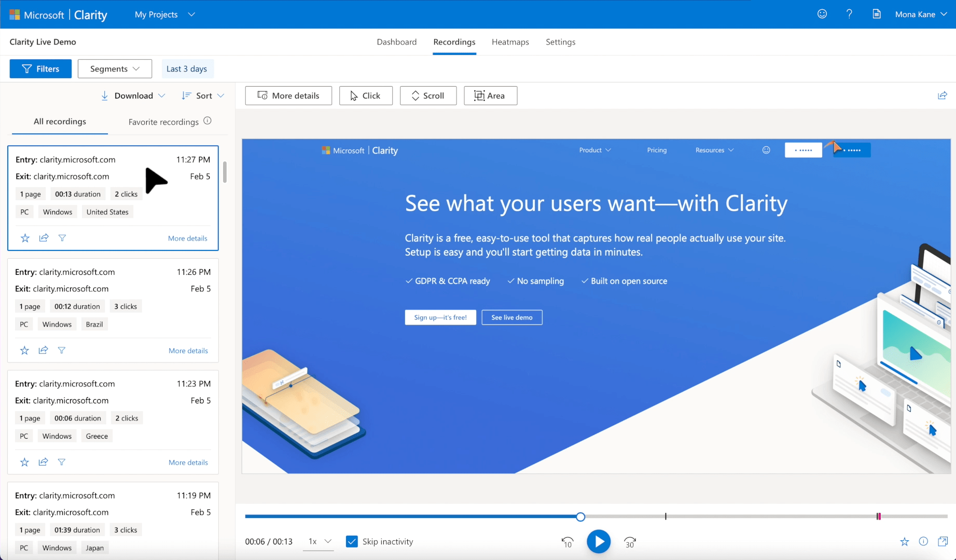The height and width of the screenshot is (560, 956).
Task: Open the Sort dropdown
Action: pyautogui.click(x=203, y=95)
